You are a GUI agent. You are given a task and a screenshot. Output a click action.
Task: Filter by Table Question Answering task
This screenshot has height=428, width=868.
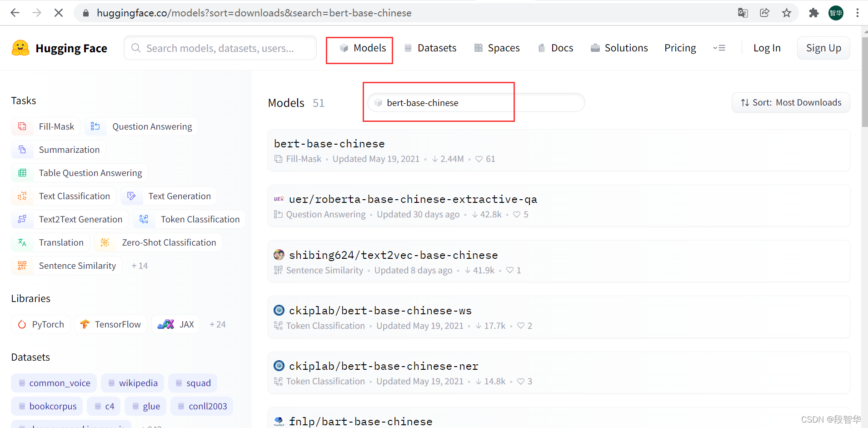pyautogui.click(x=80, y=173)
